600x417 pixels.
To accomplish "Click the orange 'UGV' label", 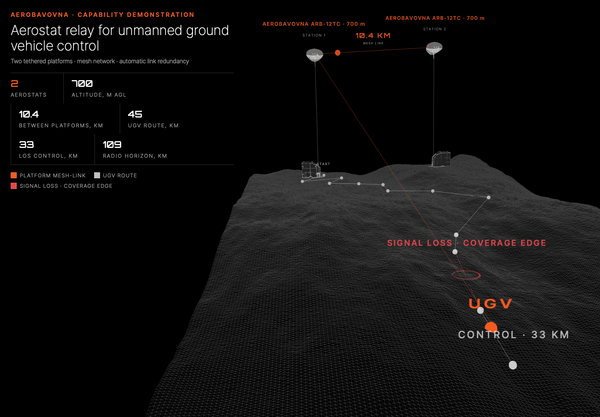I will (490, 304).
